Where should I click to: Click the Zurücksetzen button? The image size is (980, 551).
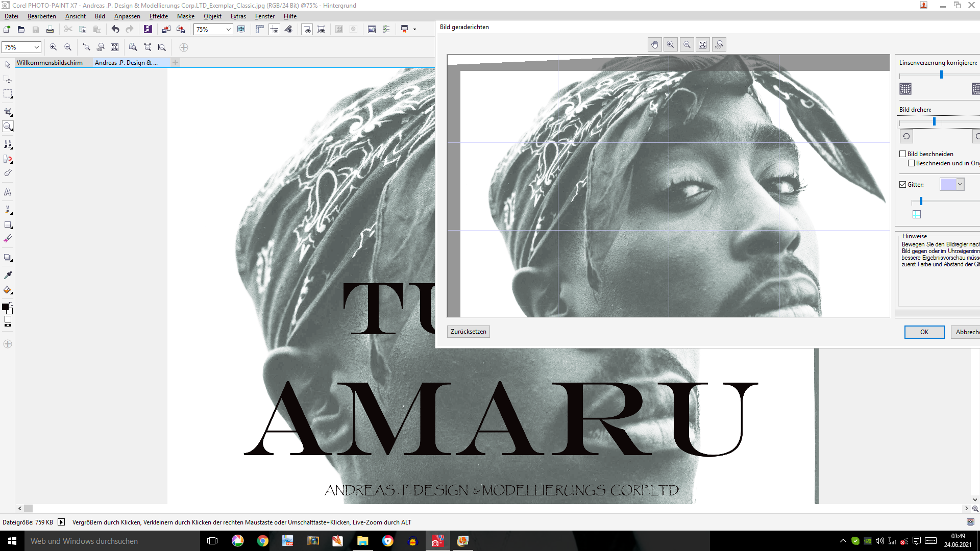click(469, 332)
